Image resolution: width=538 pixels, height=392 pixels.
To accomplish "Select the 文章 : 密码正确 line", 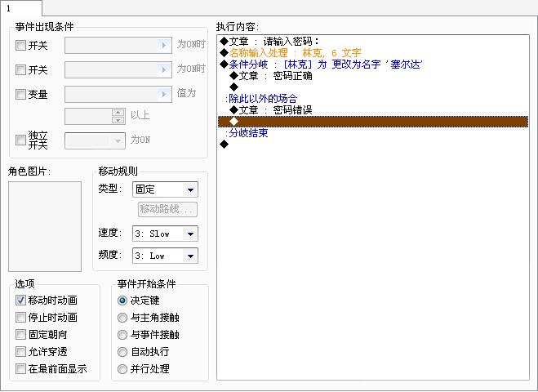I will pyautogui.click(x=373, y=76).
